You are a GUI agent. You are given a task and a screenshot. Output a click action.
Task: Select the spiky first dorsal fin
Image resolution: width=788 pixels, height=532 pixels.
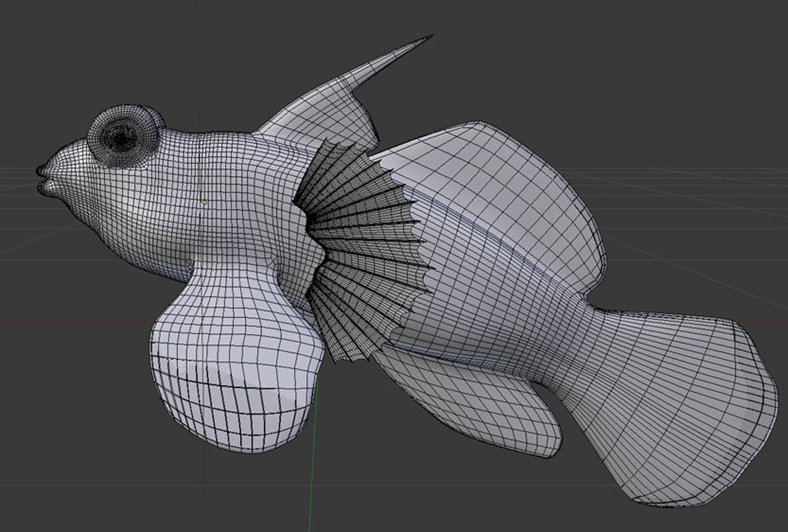pos(328,99)
